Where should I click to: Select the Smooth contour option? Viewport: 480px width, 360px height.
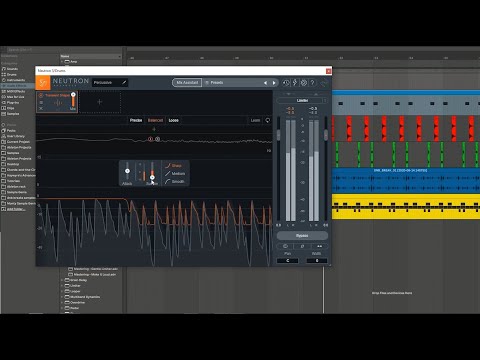pyautogui.click(x=175, y=181)
